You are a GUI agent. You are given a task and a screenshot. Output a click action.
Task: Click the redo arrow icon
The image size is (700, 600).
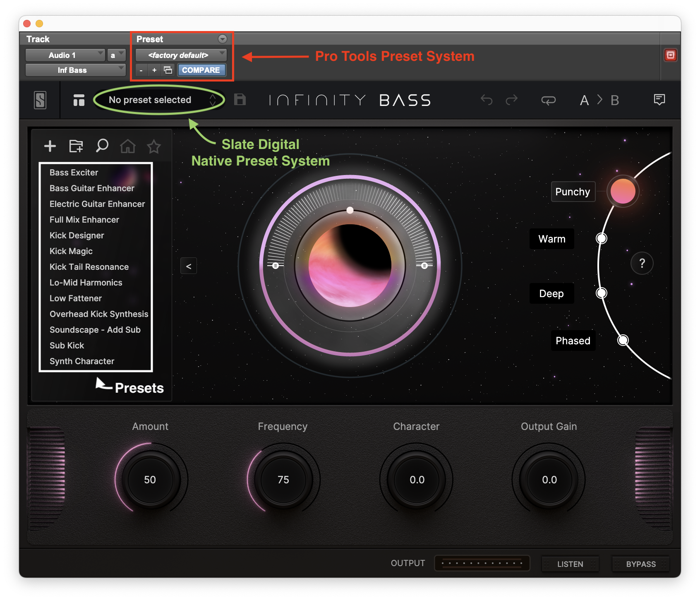pyautogui.click(x=512, y=100)
